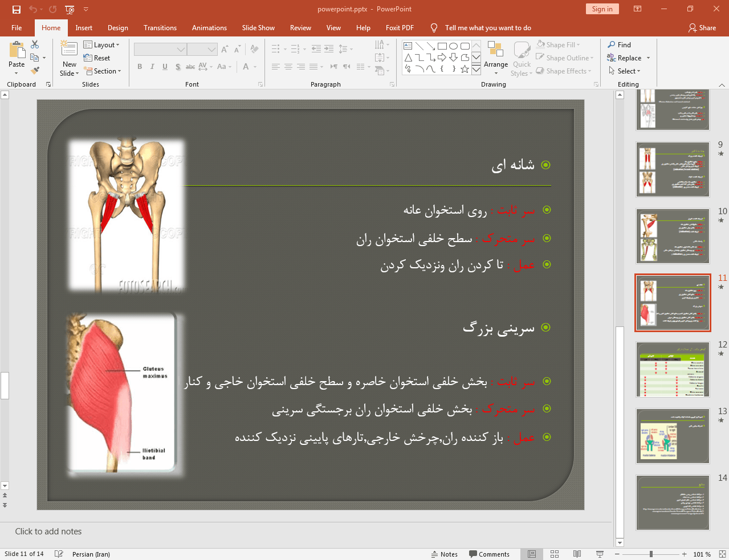The image size is (729, 560).
Task: Switch to the Transitions tab
Action: click(x=160, y=28)
